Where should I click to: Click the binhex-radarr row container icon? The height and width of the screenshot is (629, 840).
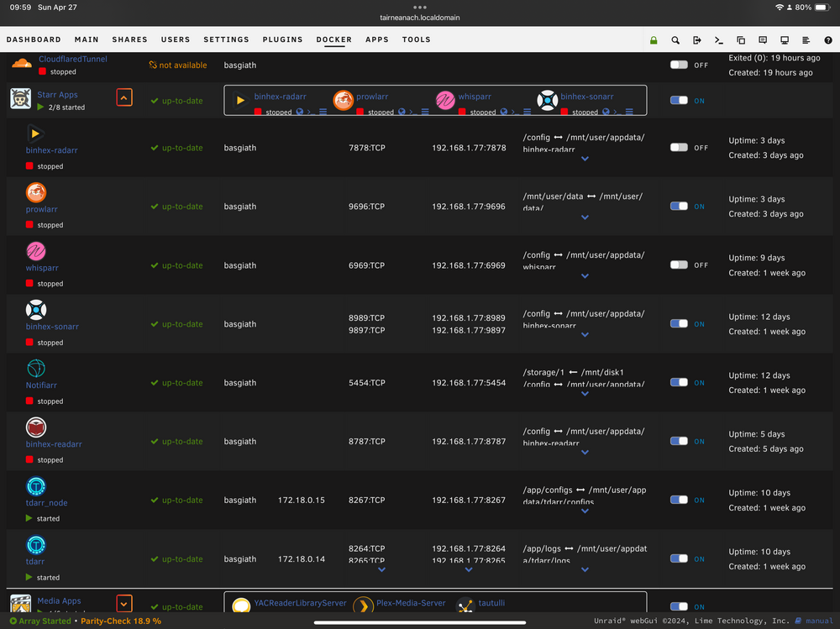click(35, 134)
